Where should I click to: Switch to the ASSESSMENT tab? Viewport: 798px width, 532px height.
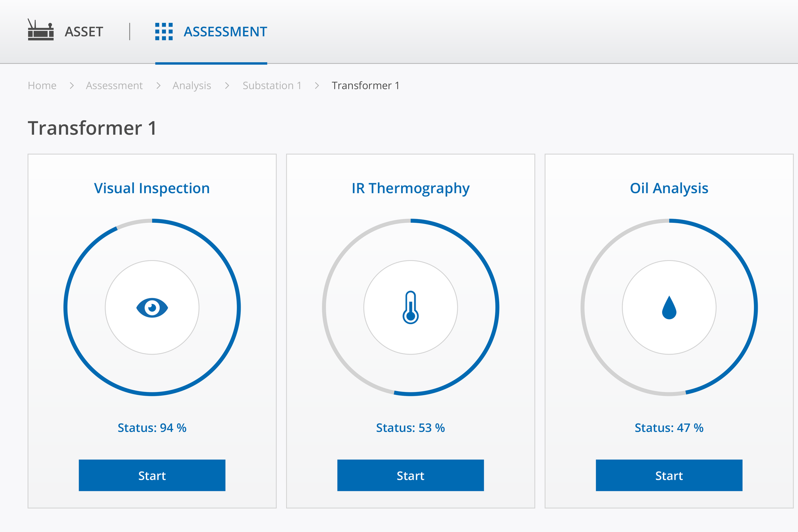pyautogui.click(x=225, y=32)
